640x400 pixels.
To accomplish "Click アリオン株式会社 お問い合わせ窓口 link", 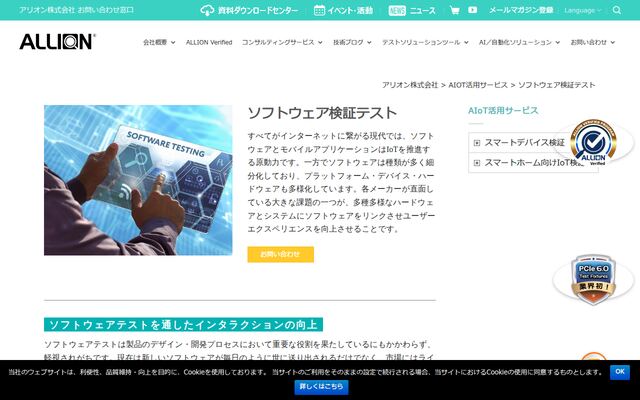I will [x=76, y=10].
